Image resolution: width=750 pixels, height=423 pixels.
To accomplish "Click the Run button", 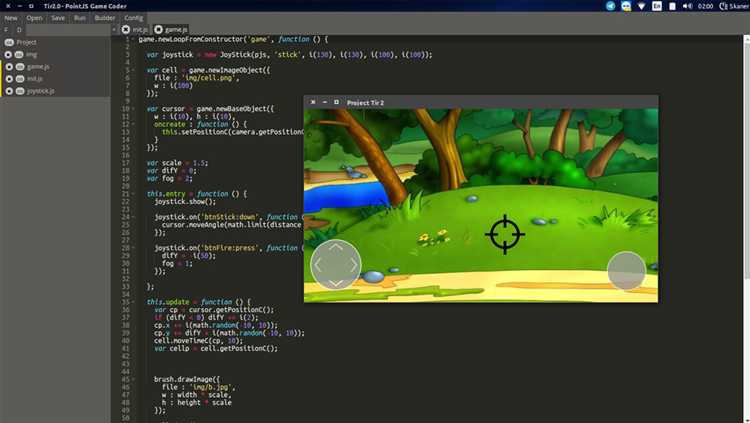I will coord(79,18).
